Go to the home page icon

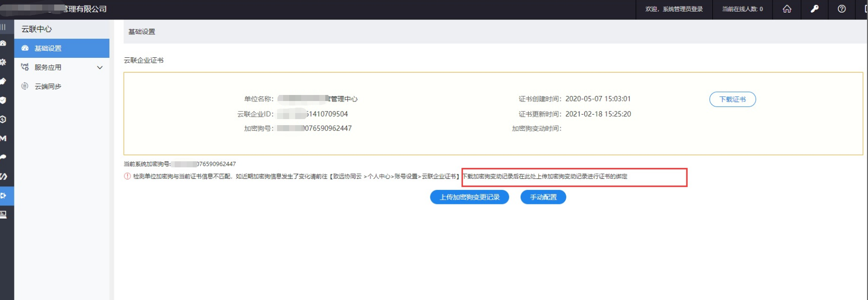(x=787, y=9)
